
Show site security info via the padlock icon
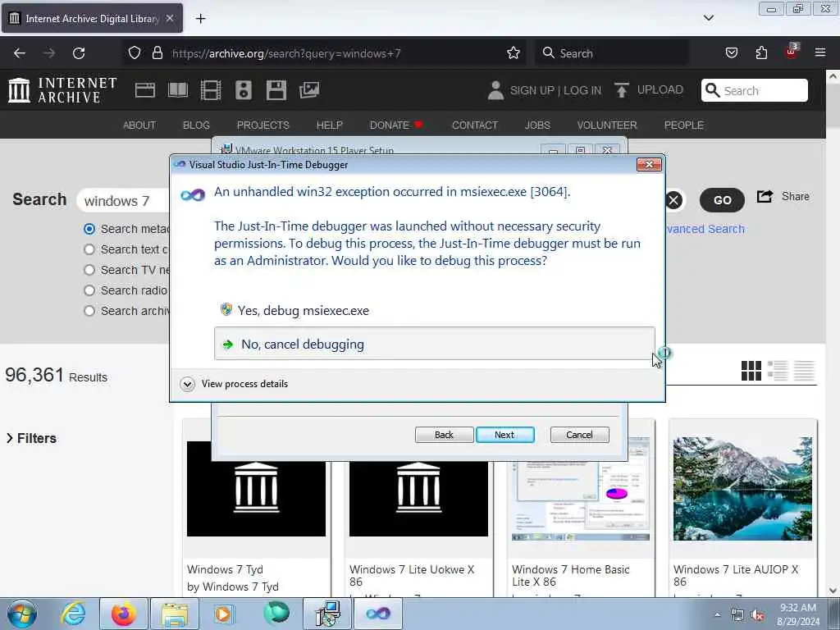tap(157, 52)
